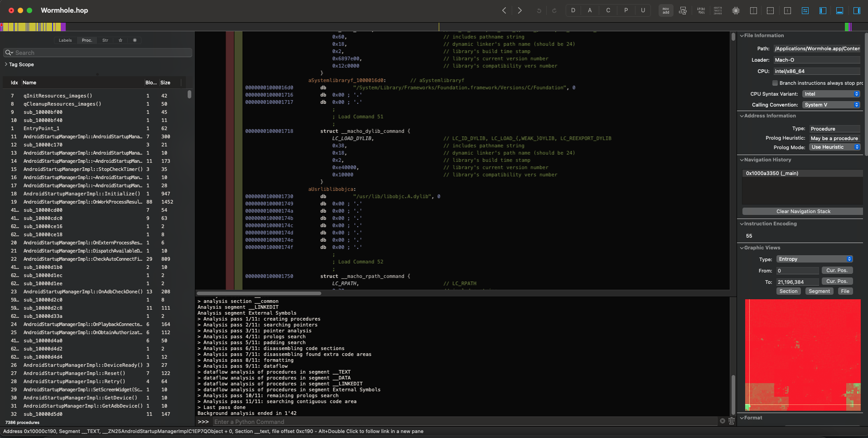Collapse the Graphic Views section
868x438 pixels.
tap(742, 248)
